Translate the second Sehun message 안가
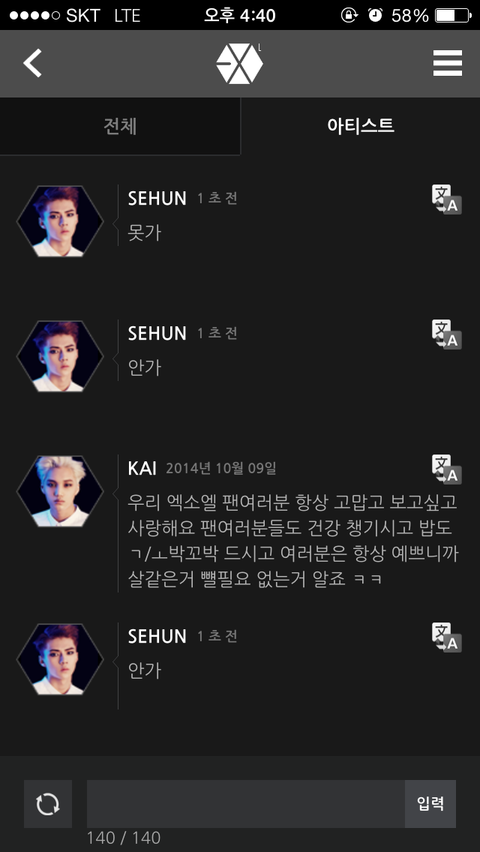480x852 pixels. pos(446,334)
